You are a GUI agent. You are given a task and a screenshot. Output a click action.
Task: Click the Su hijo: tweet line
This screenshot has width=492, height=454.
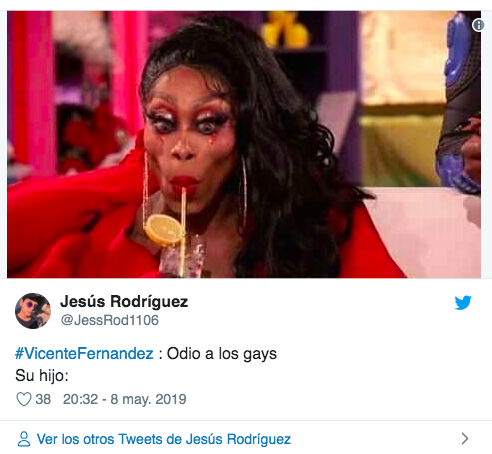pos(42,375)
